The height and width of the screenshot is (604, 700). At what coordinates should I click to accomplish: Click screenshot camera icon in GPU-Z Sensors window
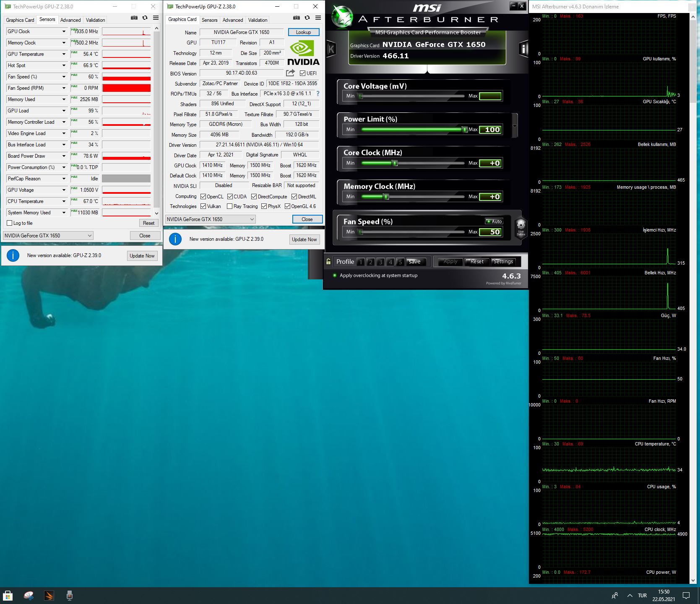[x=134, y=18]
